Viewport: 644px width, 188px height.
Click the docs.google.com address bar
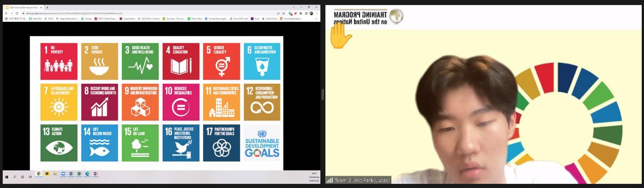[150, 13]
